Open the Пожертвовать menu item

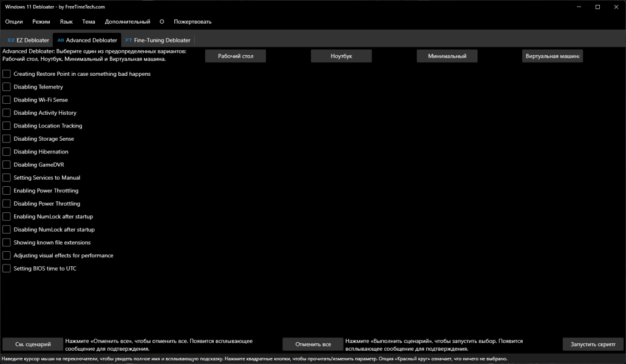192,21
